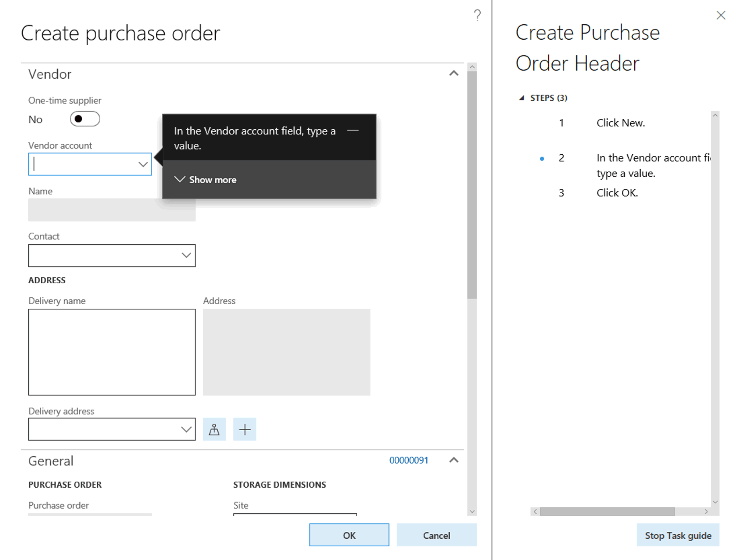735x560 pixels.
Task: Close the task guide pane
Action: (721, 15)
